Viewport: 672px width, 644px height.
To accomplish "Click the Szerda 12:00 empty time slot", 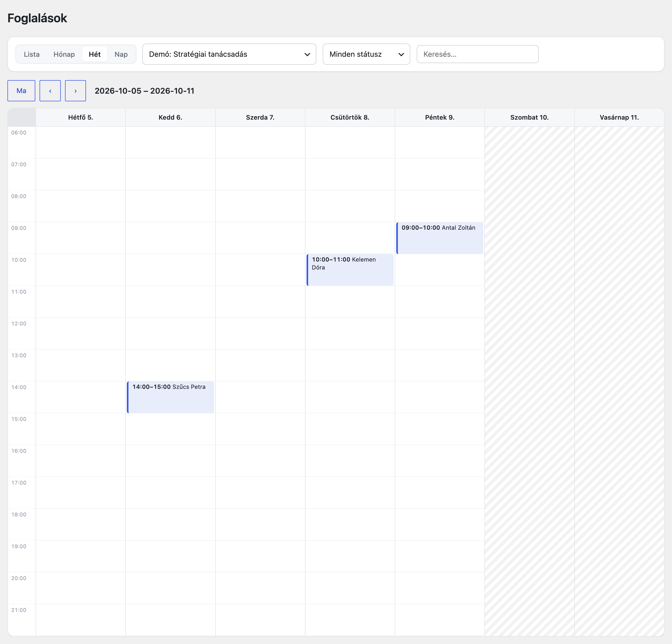I will tap(260, 333).
